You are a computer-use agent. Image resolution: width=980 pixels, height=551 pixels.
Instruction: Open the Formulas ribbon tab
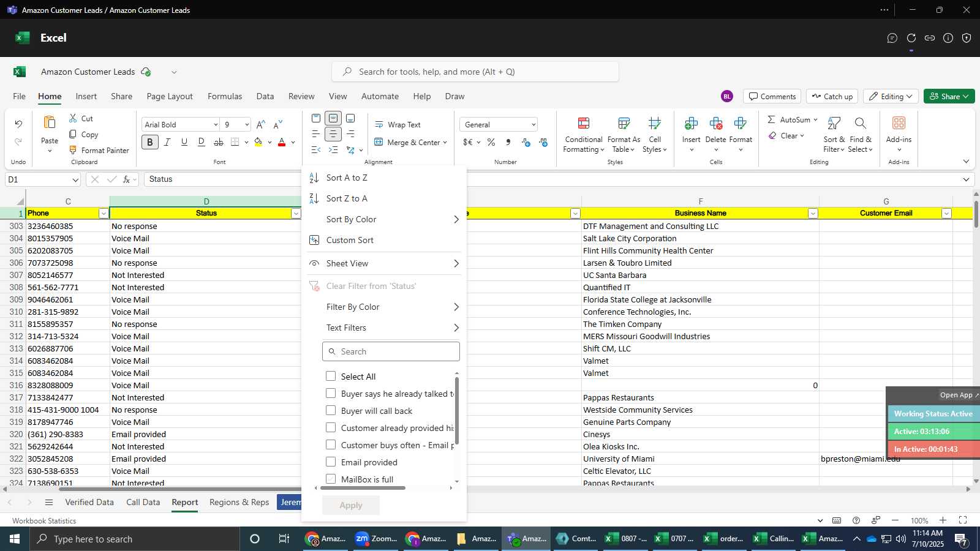[x=225, y=96]
